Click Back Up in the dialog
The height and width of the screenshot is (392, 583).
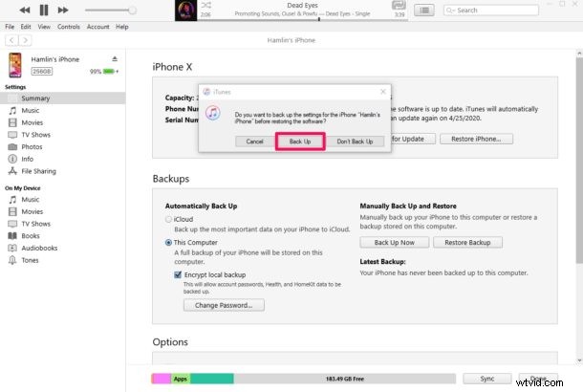coord(300,142)
